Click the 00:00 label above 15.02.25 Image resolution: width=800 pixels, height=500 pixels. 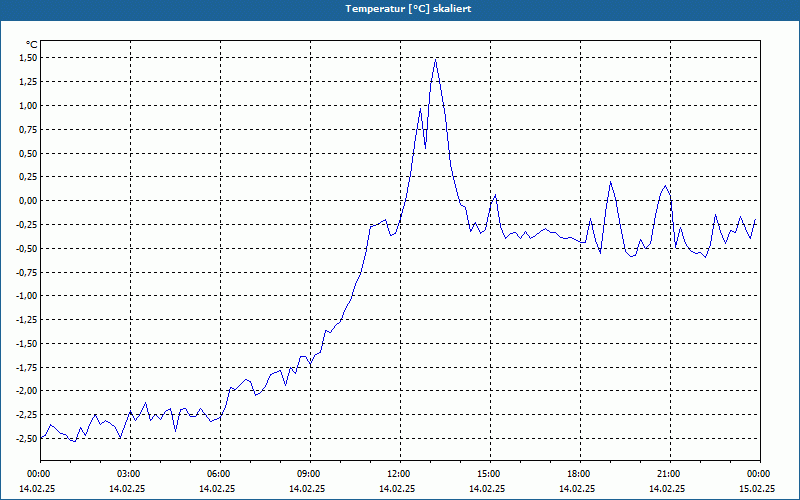[760, 474]
